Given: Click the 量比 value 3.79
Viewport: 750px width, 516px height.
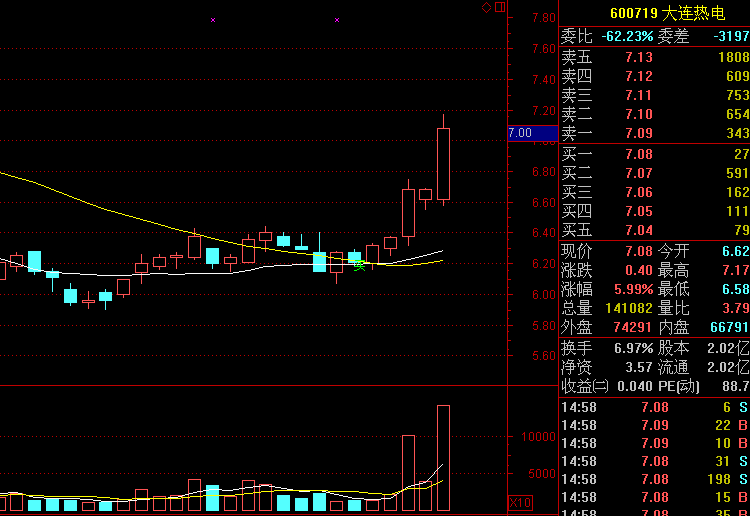Looking at the screenshot, I should coord(736,308).
